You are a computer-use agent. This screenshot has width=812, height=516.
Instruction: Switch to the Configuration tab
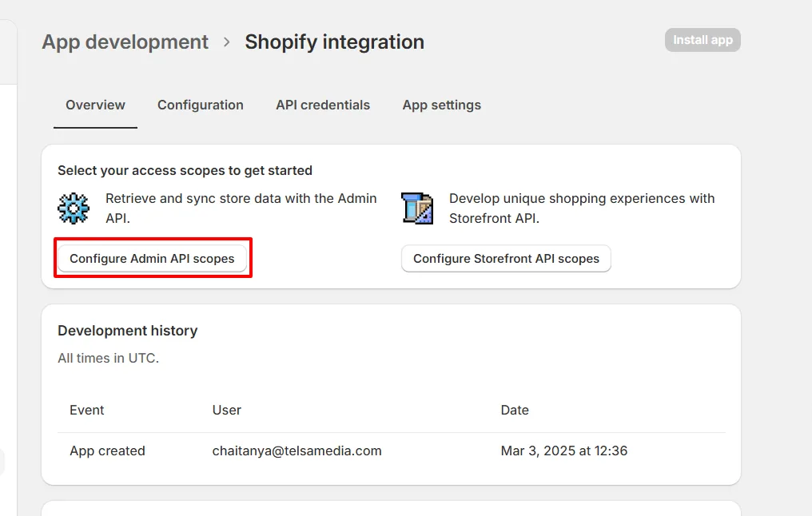pos(201,105)
